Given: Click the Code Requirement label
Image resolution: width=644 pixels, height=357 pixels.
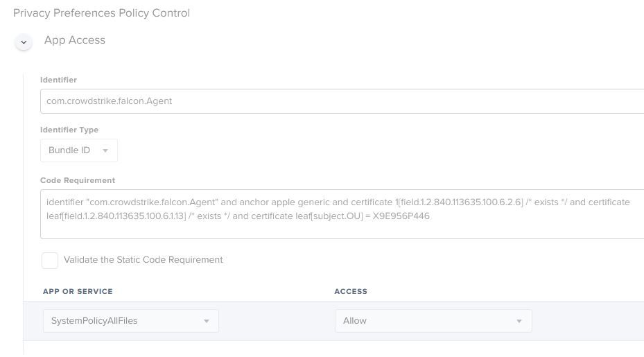Looking at the screenshot, I should (78, 180).
